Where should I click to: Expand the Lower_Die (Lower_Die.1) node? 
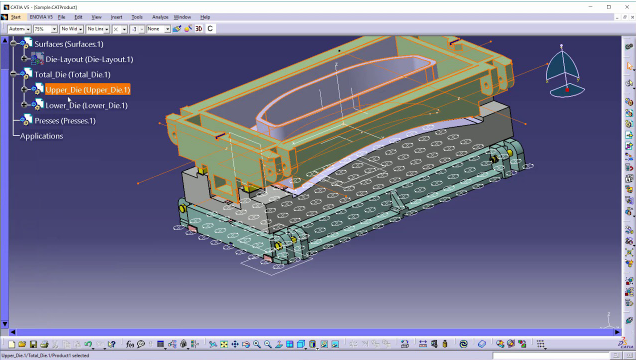[24, 105]
